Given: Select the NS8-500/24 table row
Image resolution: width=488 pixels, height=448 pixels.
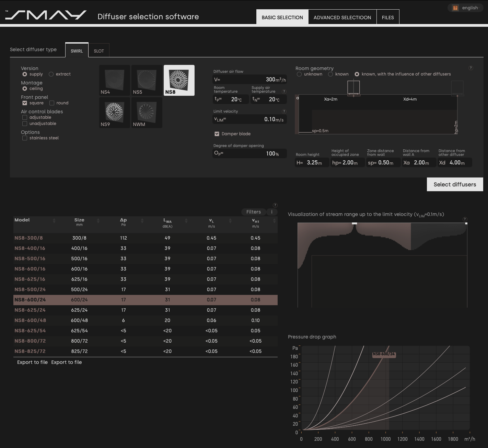Looking at the screenshot, I should point(146,289).
